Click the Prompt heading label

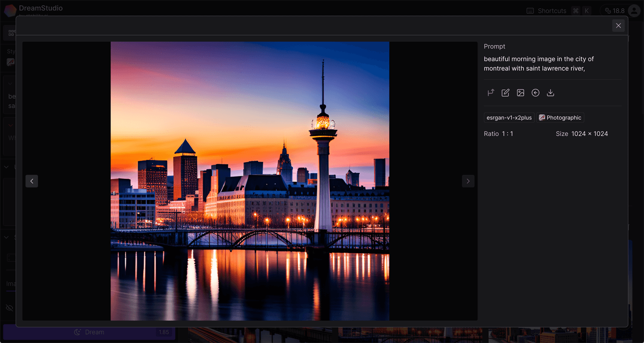[495, 46]
